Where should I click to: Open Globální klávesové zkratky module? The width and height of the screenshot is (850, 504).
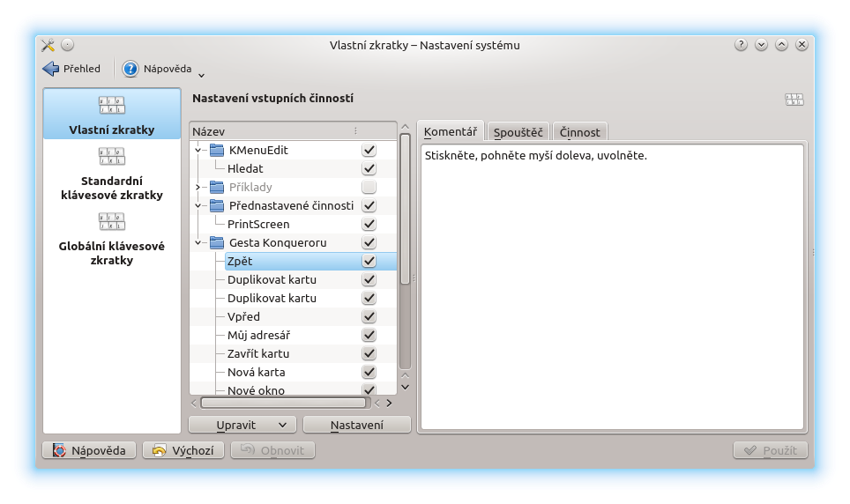pos(112,238)
